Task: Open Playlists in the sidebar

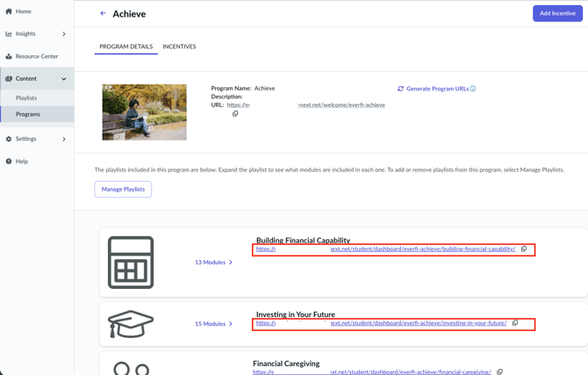Action: click(x=26, y=98)
